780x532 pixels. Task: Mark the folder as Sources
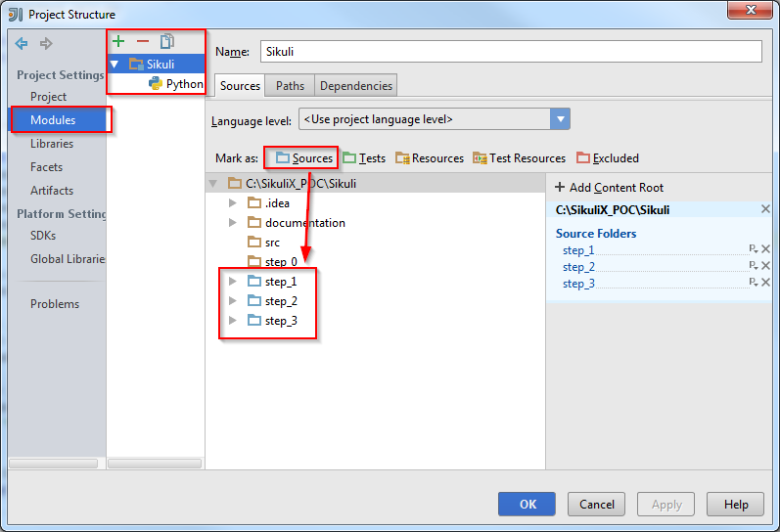tap(304, 158)
